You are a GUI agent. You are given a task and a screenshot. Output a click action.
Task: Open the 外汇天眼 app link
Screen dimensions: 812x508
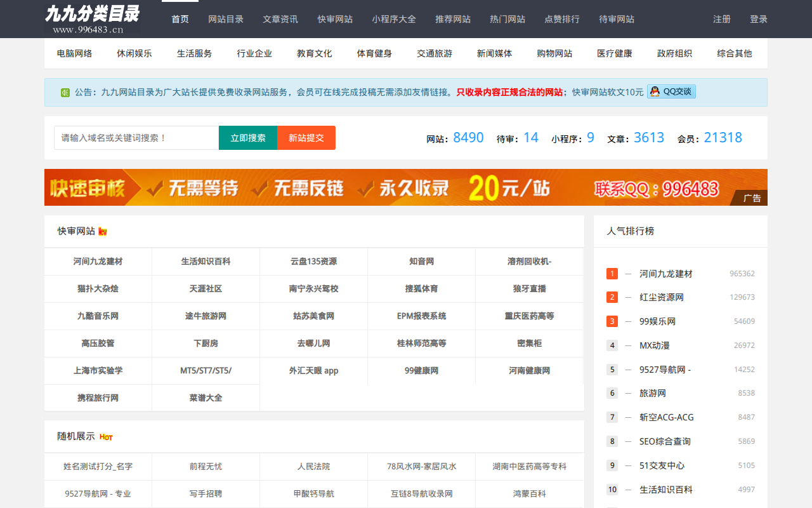pyautogui.click(x=313, y=371)
